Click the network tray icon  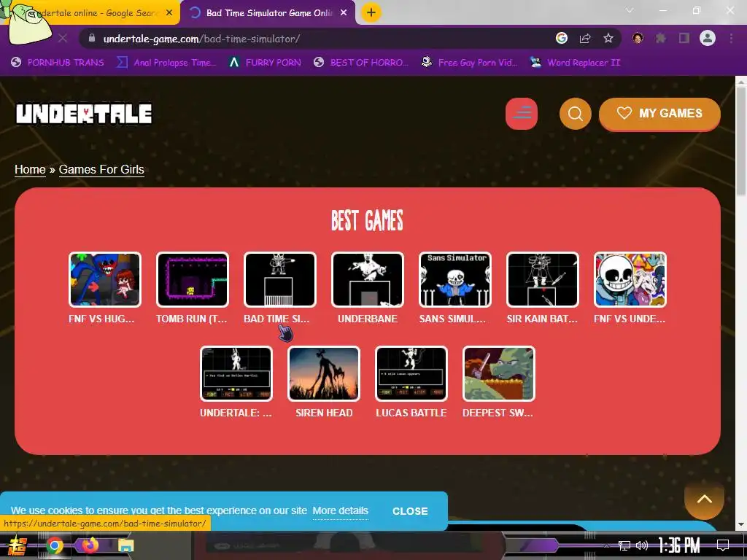pyautogui.click(x=624, y=545)
